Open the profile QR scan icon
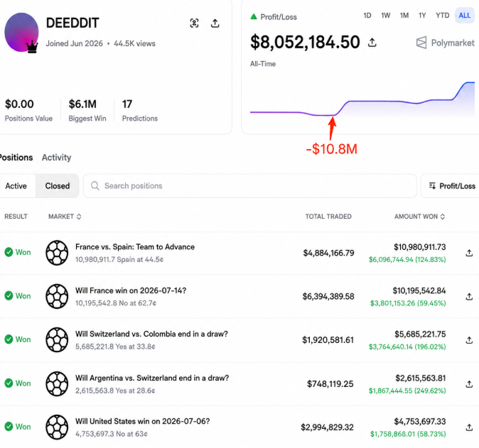Screen dimensions: 479x448 coord(194,23)
